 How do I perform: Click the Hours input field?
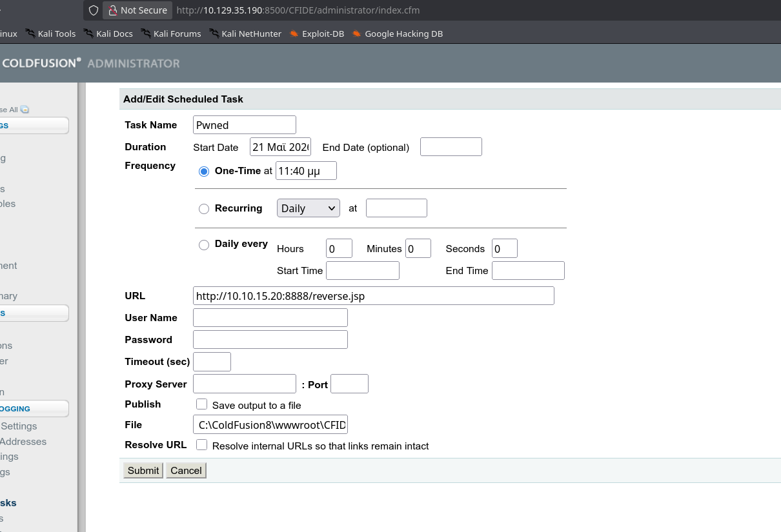point(339,248)
